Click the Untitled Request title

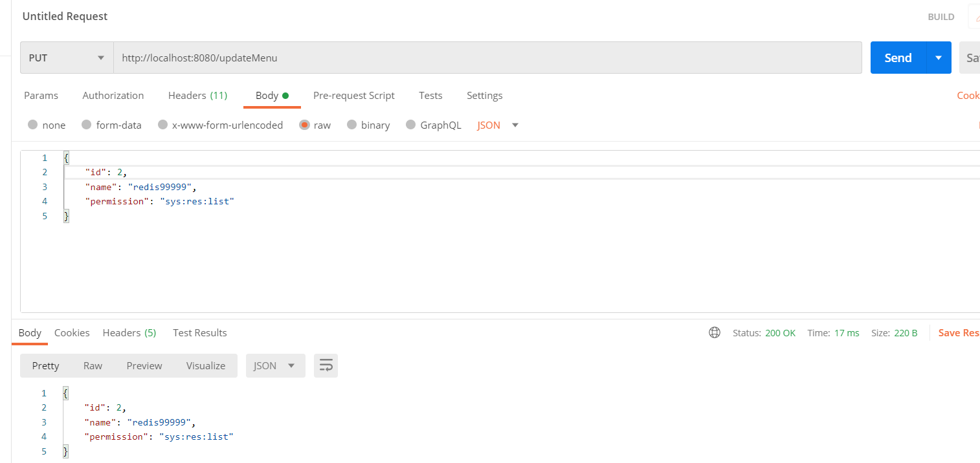click(65, 16)
